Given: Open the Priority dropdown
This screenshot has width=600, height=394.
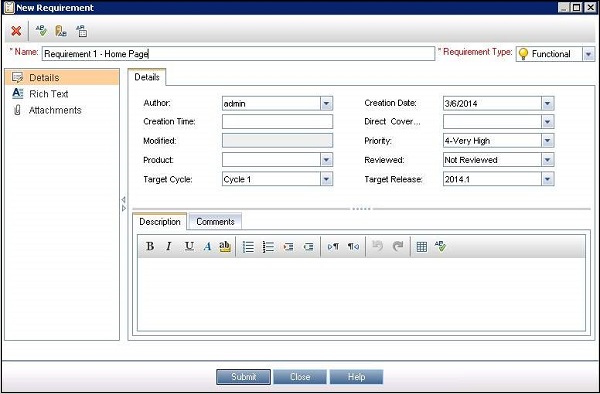Looking at the screenshot, I should pyautogui.click(x=547, y=141).
